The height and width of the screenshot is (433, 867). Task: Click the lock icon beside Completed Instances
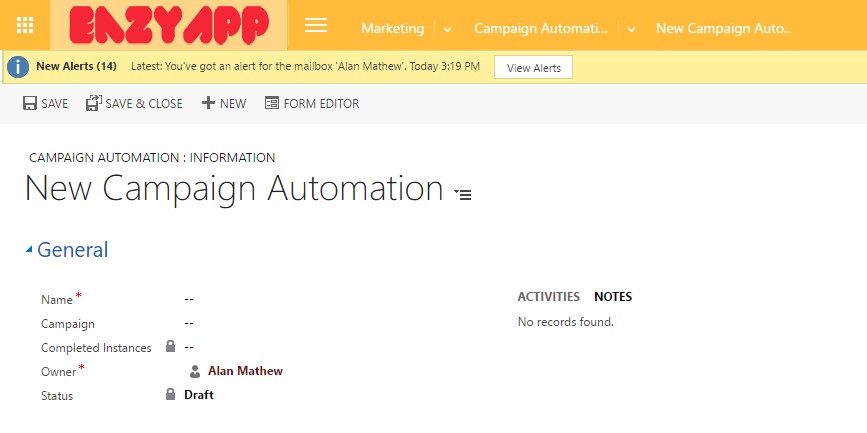[x=170, y=346]
